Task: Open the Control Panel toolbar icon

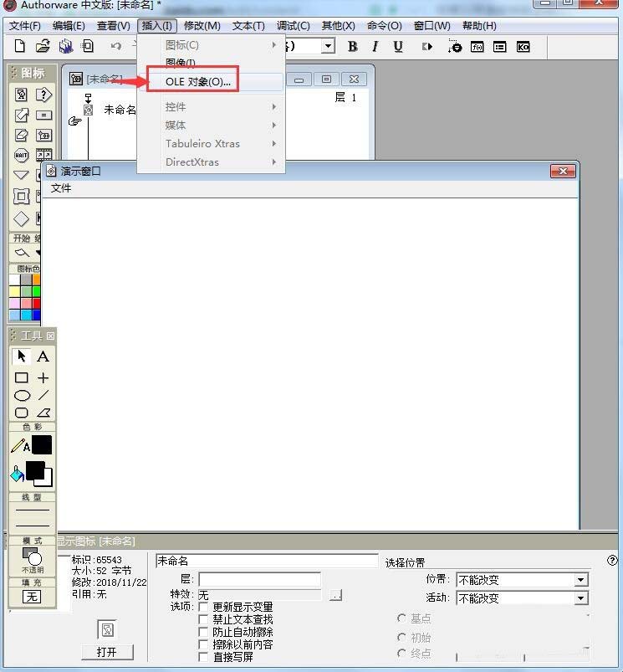Action: [x=455, y=46]
